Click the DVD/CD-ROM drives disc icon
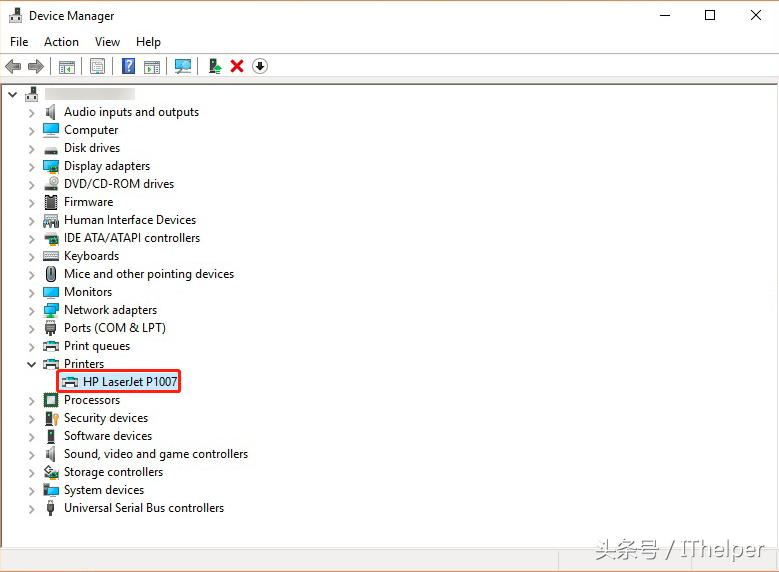Image resolution: width=779 pixels, height=572 pixels. pyautogui.click(x=51, y=184)
